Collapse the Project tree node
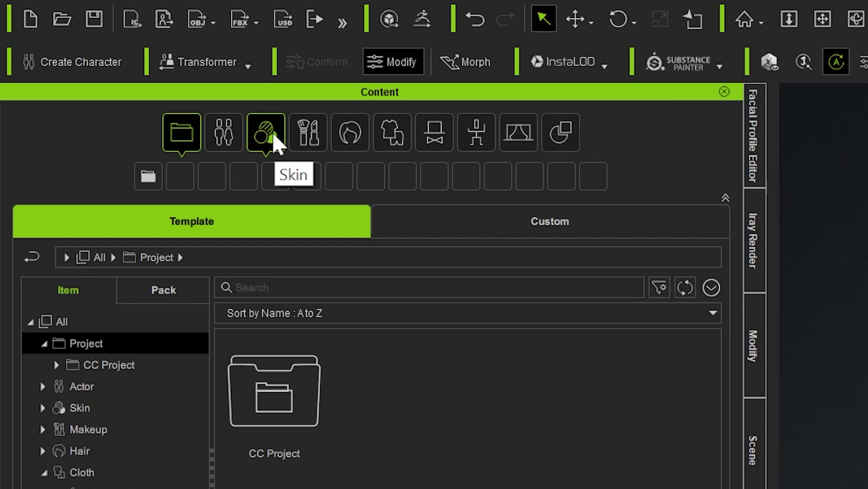This screenshot has width=868, height=489. point(44,343)
